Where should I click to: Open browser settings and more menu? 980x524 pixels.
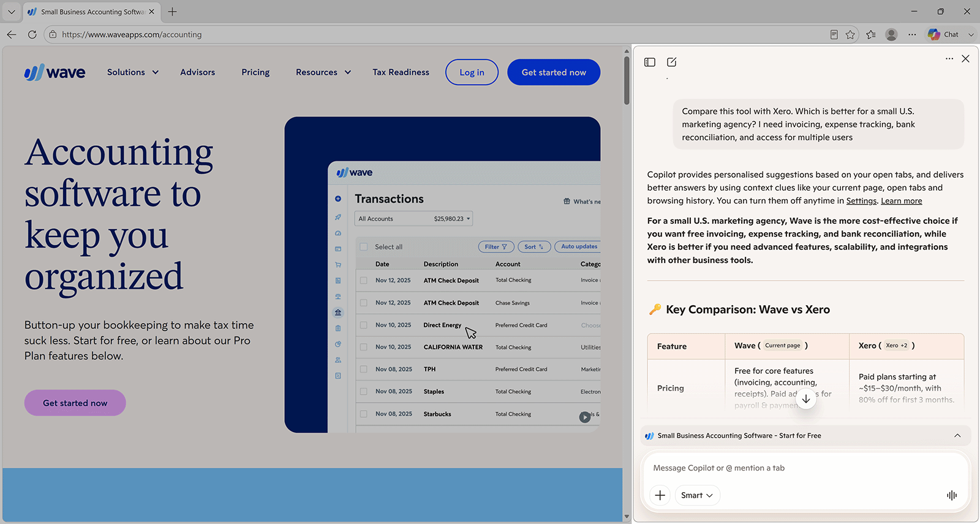(912, 34)
